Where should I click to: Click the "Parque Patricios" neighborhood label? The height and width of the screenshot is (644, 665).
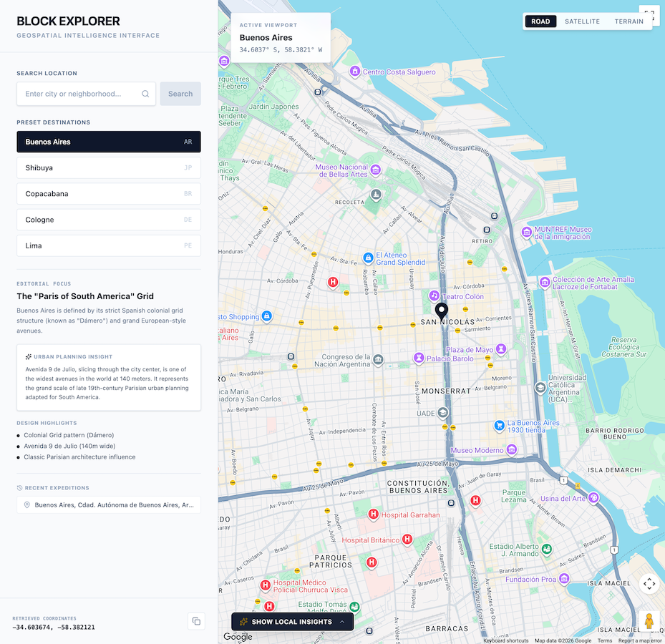click(331, 561)
